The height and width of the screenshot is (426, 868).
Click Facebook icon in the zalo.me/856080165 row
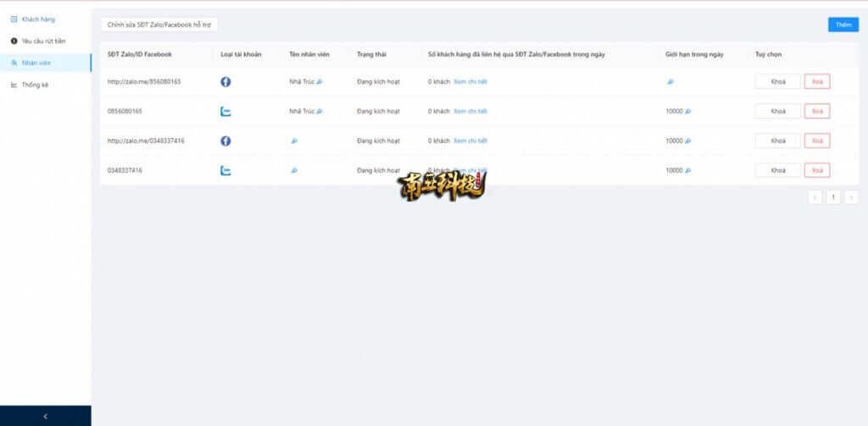point(225,82)
